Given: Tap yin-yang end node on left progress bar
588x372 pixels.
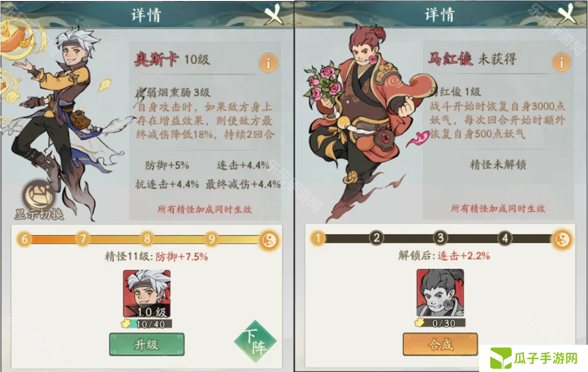Looking at the screenshot, I should tap(269, 240).
